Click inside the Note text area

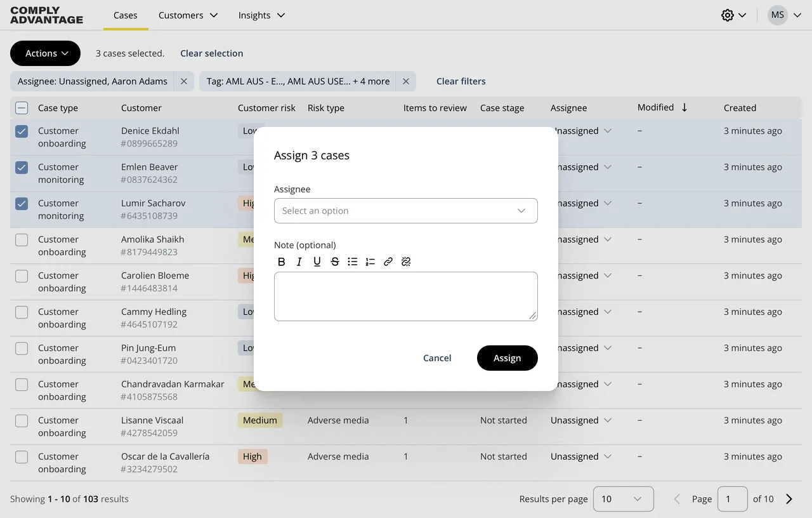point(405,296)
